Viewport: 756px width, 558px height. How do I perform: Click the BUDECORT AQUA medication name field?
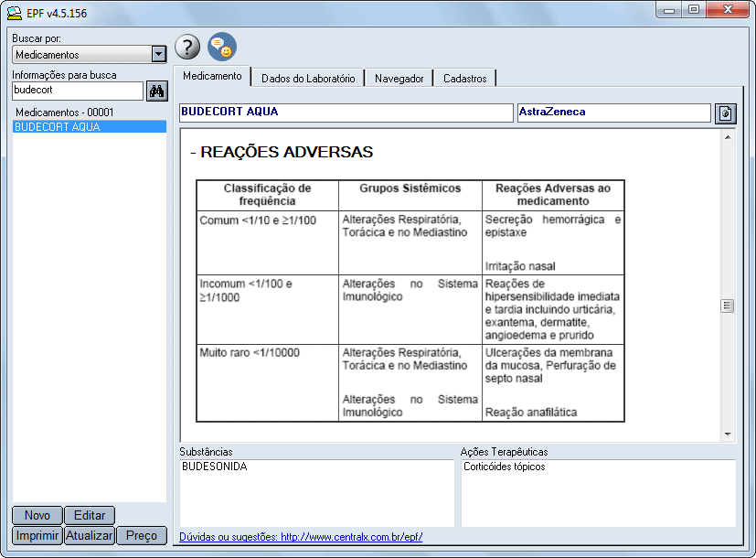pyautogui.click(x=346, y=113)
